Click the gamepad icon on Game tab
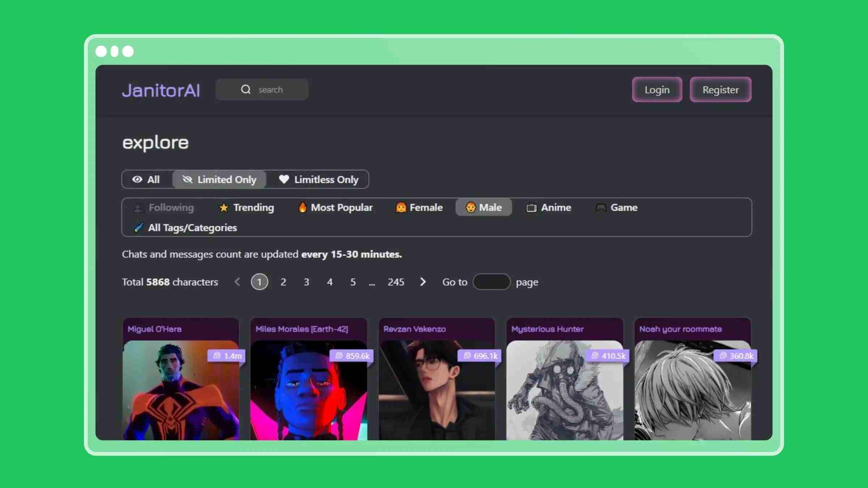This screenshot has width=868, height=488. pyautogui.click(x=600, y=207)
